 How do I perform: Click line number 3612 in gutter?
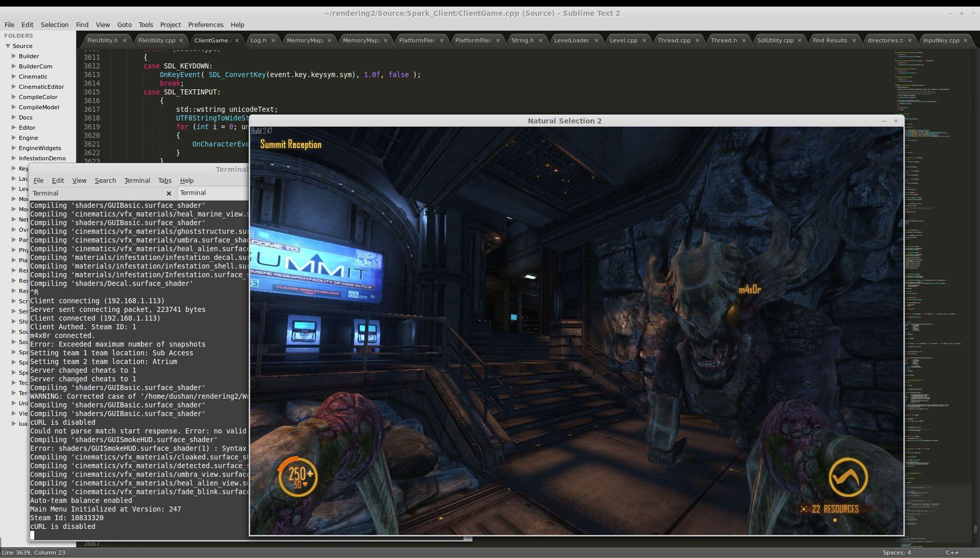coord(92,66)
